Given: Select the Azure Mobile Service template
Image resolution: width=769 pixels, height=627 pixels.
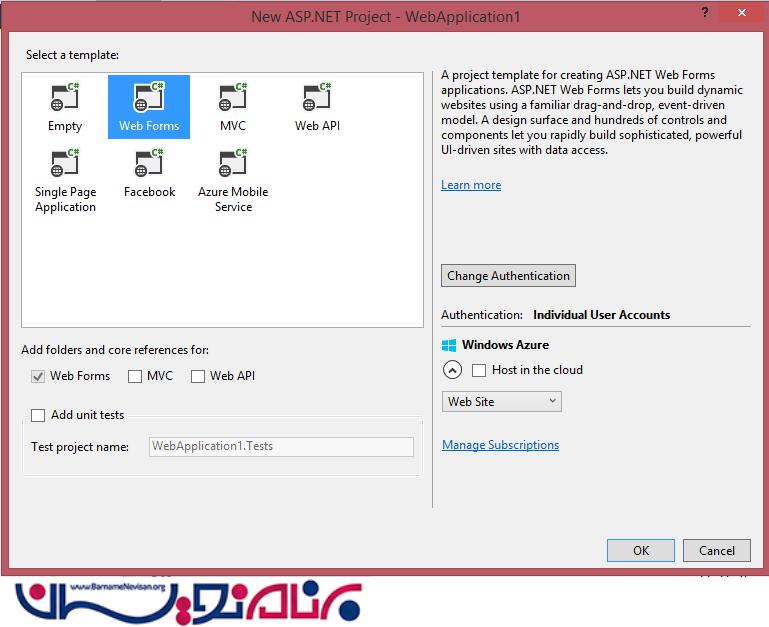Looking at the screenshot, I should [233, 164].
